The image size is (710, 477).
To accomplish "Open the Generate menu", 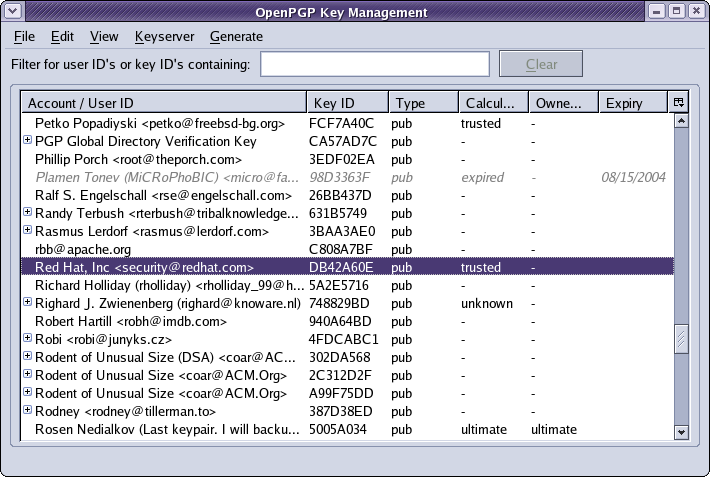I will click(236, 36).
